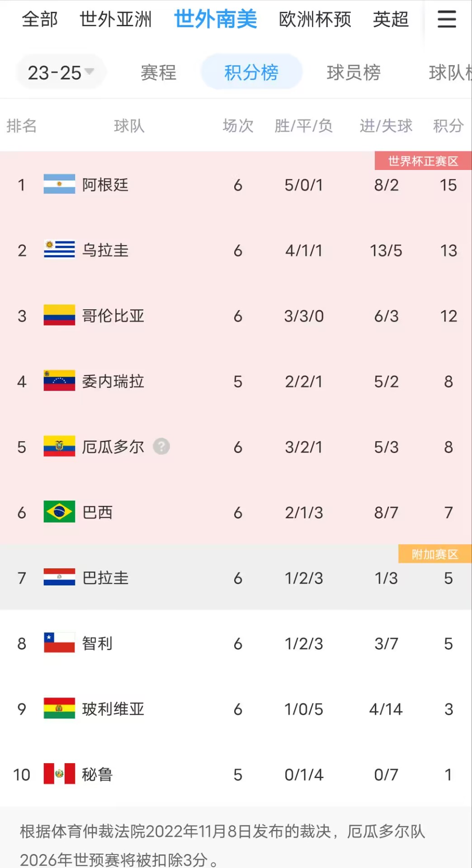Switch to the 赛程 tab
Screen dimensions: 472x868
[158, 72]
